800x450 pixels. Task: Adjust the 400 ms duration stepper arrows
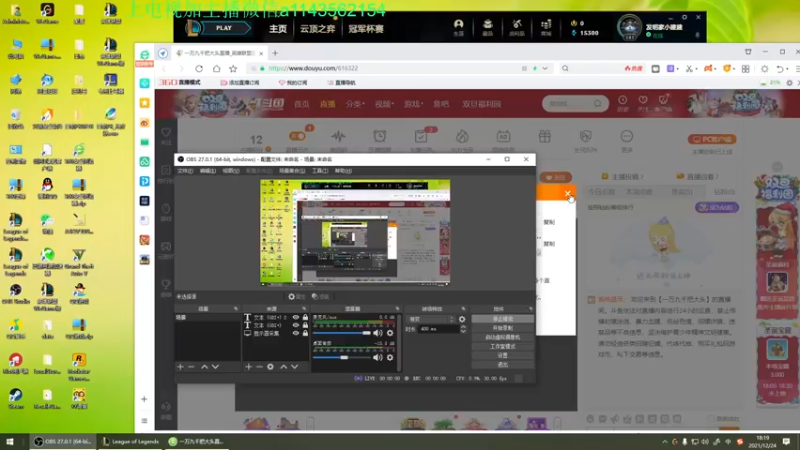click(x=463, y=329)
